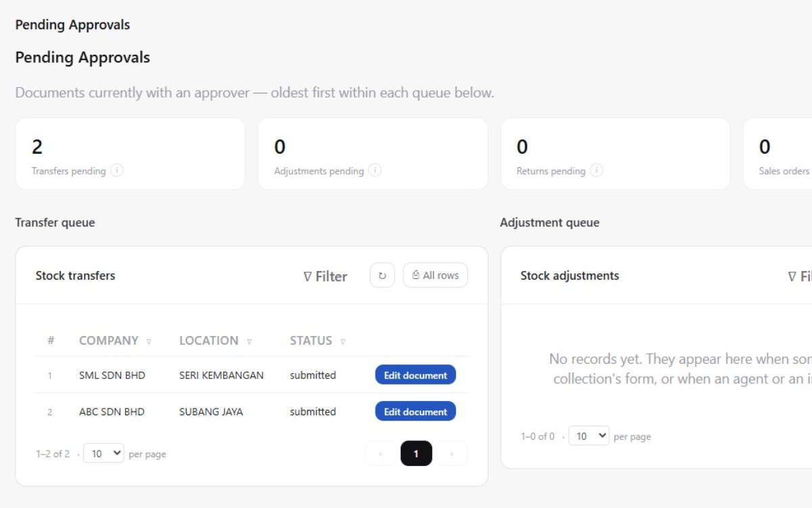Image resolution: width=812 pixels, height=508 pixels.
Task: Click the Transfer queue heading
Action: (55, 223)
